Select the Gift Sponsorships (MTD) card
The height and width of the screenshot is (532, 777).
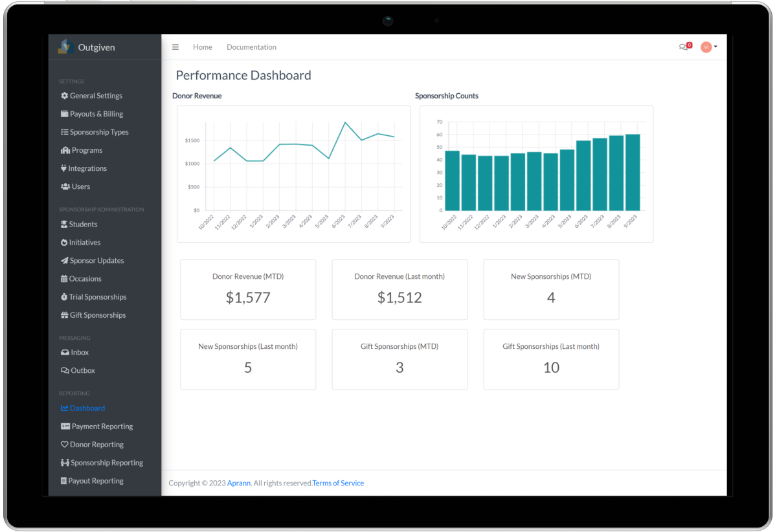pyautogui.click(x=400, y=359)
